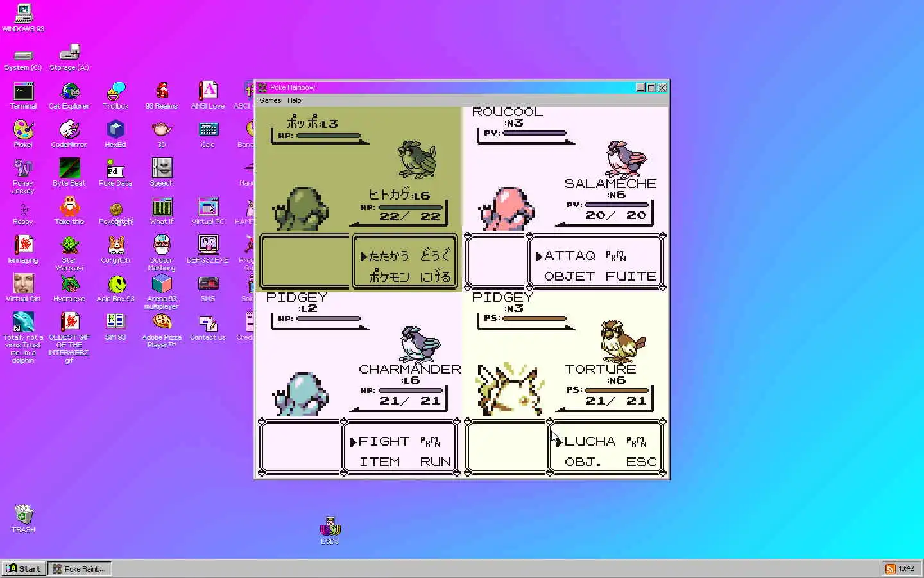Viewport: 924px width, 578px height.
Task: Choose FUITE in the French battle menu
Action: (x=631, y=276)
